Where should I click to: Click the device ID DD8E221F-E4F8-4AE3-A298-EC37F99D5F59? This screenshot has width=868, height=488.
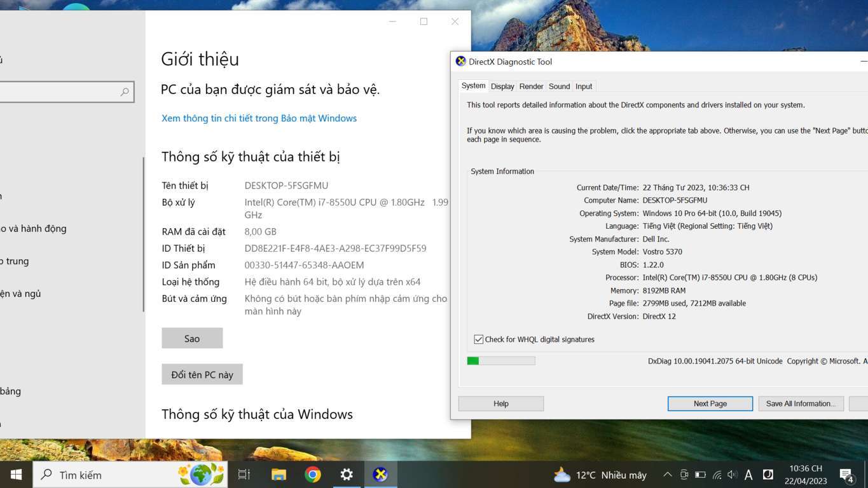335,248
